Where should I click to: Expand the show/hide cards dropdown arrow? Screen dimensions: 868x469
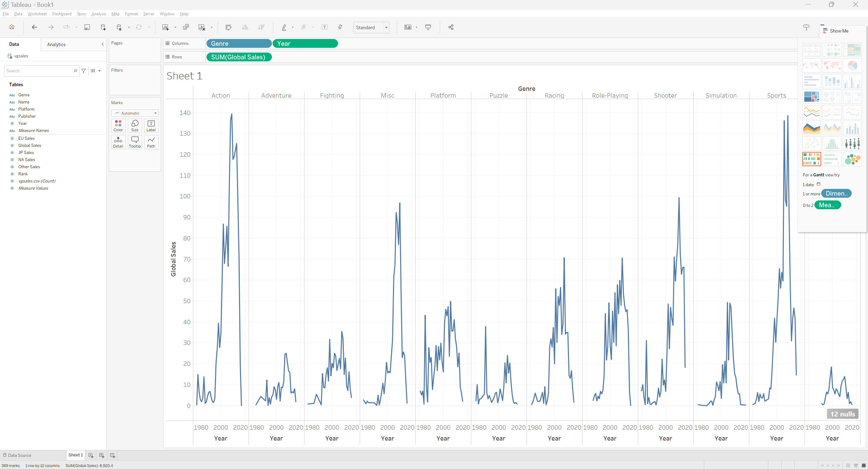click(x=416, y=27)
